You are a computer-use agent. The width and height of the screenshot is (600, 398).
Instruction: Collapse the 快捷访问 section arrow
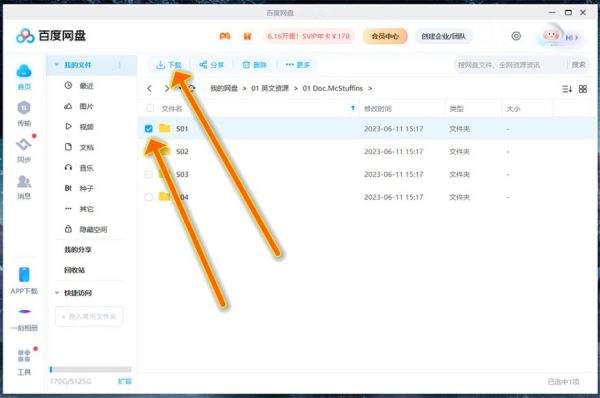(x=57, y=293)
